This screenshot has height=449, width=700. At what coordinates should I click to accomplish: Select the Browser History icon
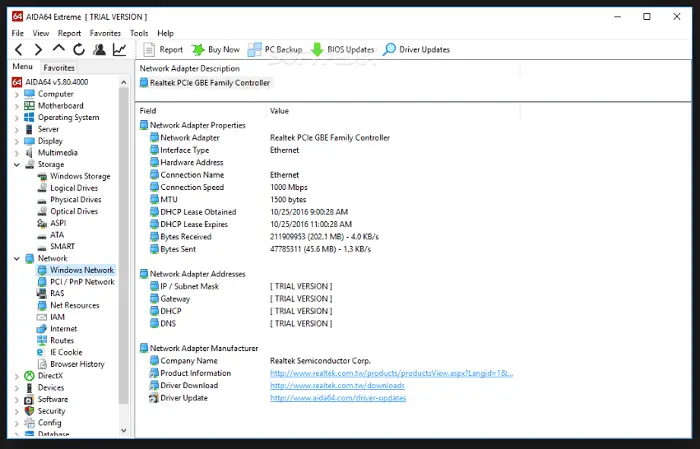[x=42, y=364]
